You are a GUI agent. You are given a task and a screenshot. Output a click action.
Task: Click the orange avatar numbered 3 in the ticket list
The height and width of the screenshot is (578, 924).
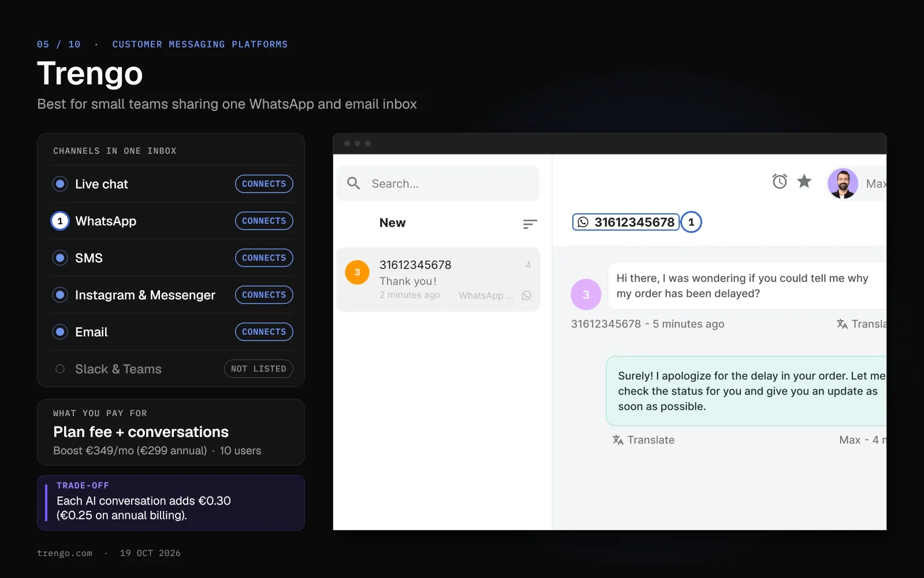click(357, 272)
